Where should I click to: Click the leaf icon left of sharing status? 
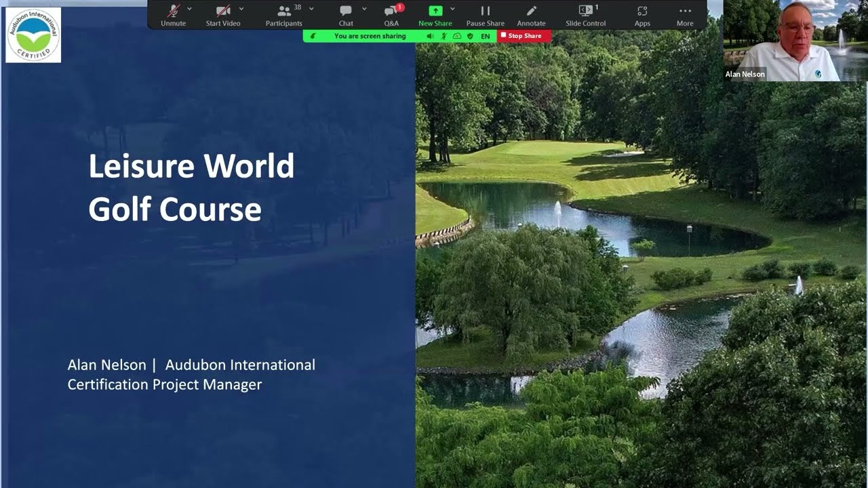pyautogui.click(x=313, y=36)
